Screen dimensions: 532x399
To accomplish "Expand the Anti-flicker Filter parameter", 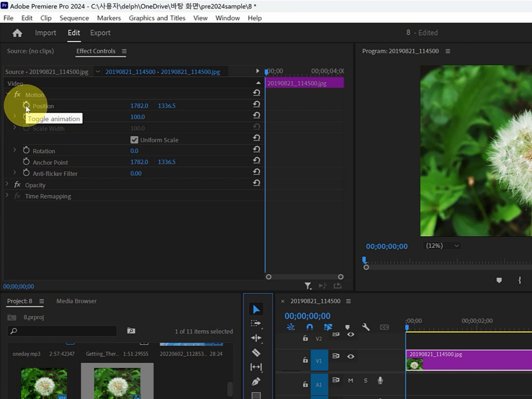I will point(14,173).
